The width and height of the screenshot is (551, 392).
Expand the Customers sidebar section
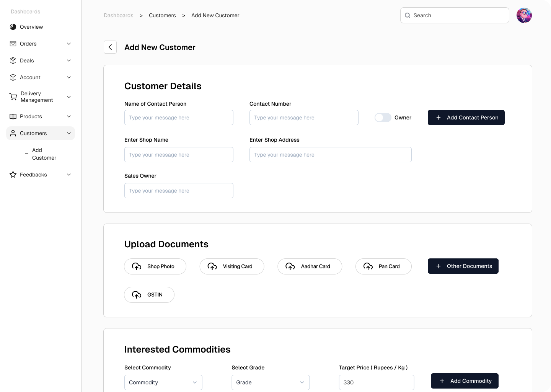click(x=69, y=133)
